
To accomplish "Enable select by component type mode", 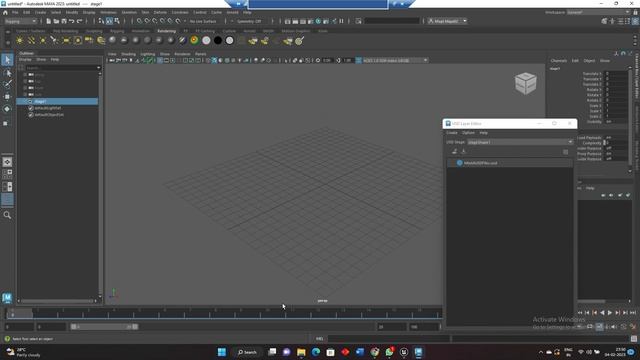I will click(117, 21).
